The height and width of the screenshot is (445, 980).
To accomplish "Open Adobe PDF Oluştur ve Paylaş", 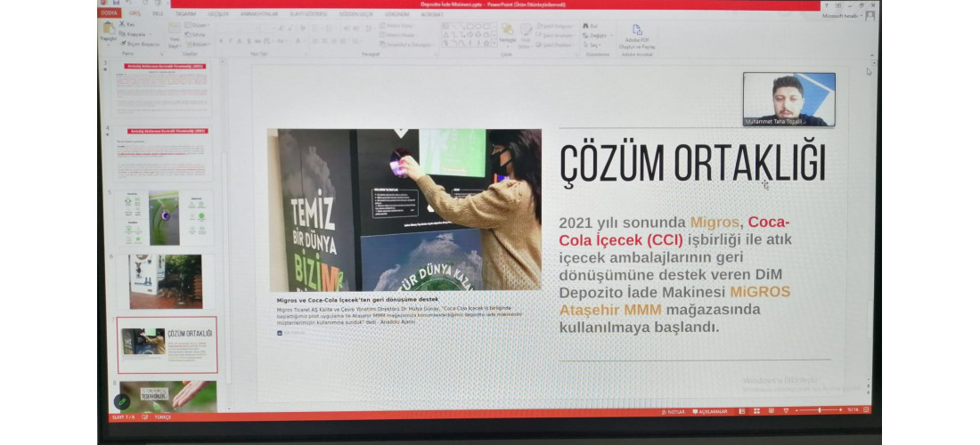I will [x=638, y=36].
